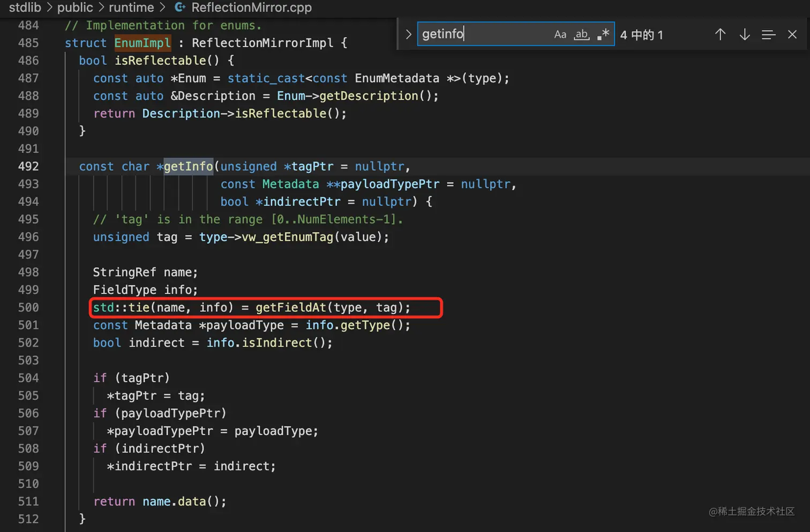810x532 pixels.
Task: Click the C++ file icon in breadcrumb
Action: point(181,8)
